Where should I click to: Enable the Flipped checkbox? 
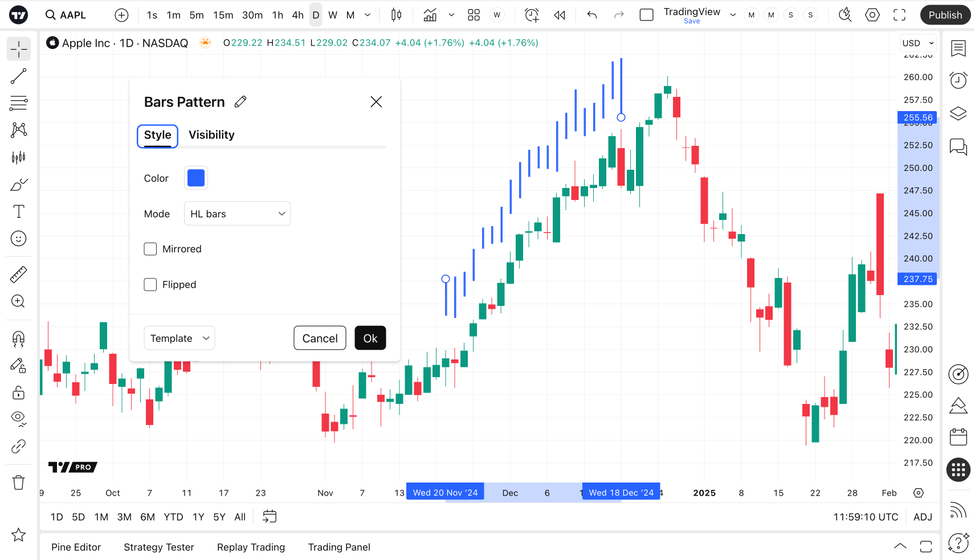coord(150,284)
